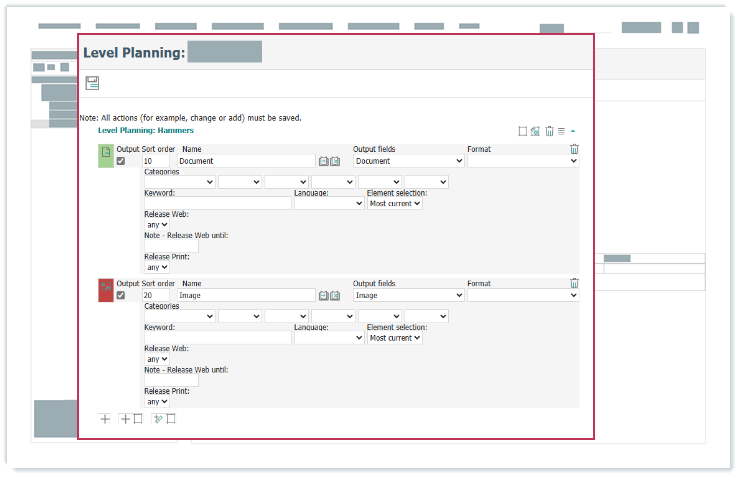Open Release Web dropdown in the Document row

pos(157,225)
